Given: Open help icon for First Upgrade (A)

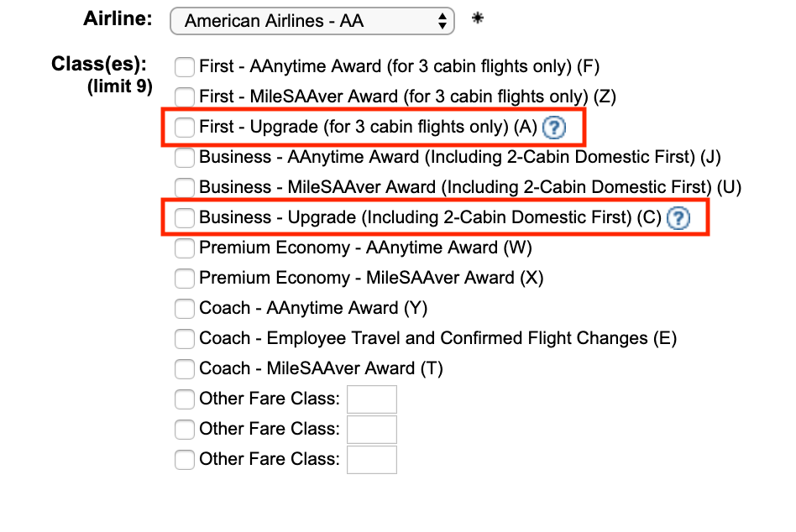Looking at the screenshot, I should point(553,128).
